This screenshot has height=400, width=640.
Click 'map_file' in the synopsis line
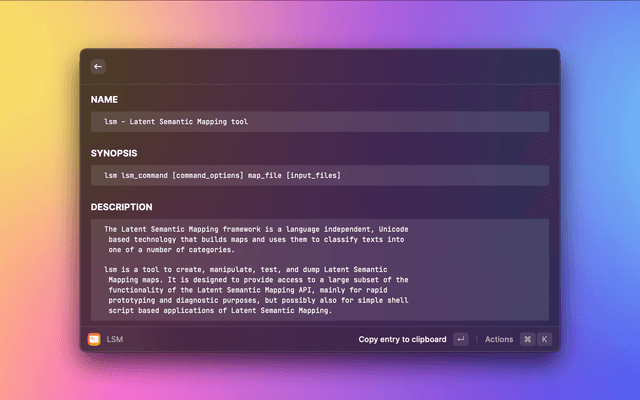click(263, 176)
